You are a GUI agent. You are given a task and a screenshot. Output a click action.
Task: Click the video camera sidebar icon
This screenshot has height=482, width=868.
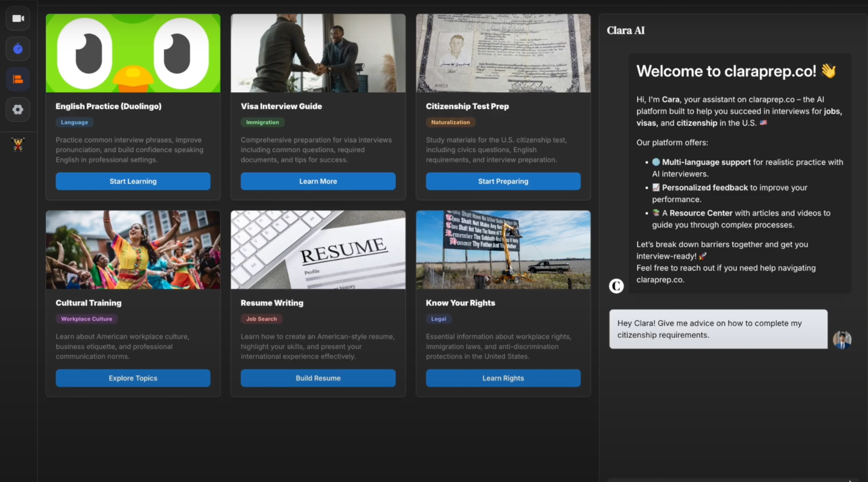point(18,19)
